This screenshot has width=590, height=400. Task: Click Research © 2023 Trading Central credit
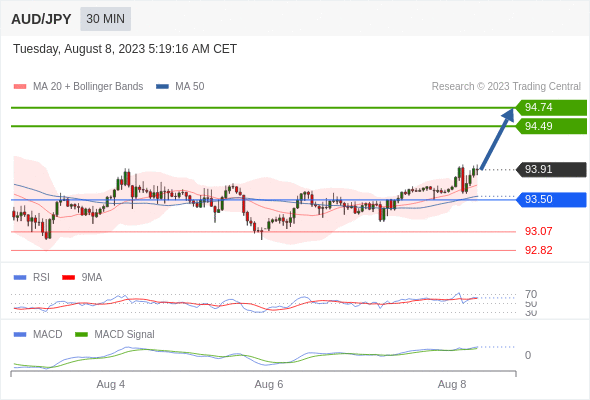[506, 87]
